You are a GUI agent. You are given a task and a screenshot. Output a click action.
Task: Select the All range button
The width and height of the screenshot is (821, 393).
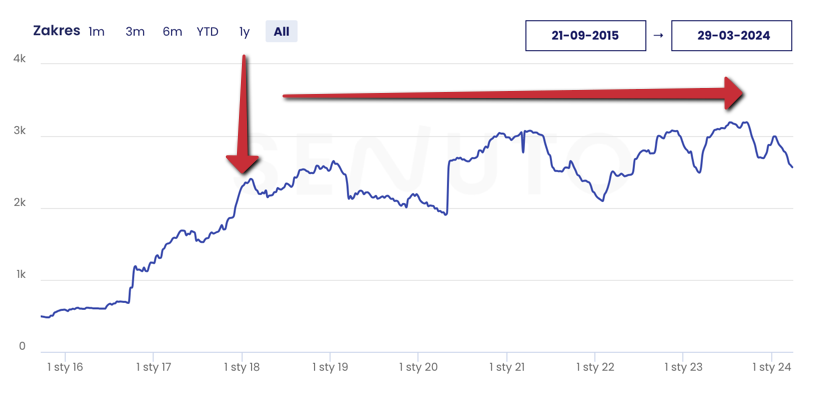(x=281, y=32)
